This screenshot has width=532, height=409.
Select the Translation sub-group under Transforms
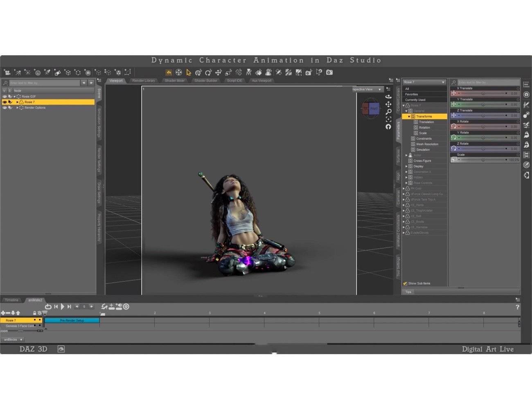pyautogui.click(x=426, y=122)
